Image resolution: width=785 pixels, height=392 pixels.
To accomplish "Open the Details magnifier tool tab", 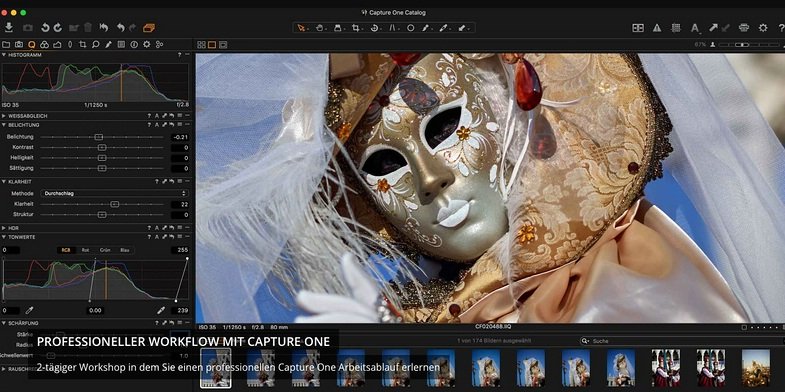I will coord(96,45).
